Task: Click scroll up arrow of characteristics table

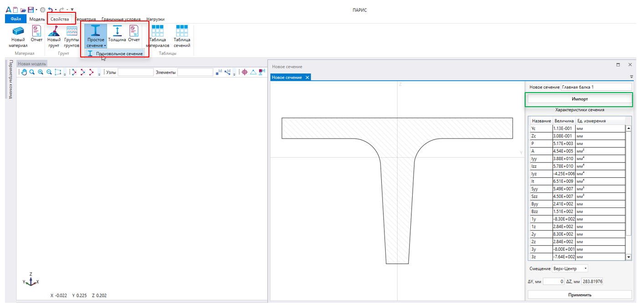Action: 629,128
